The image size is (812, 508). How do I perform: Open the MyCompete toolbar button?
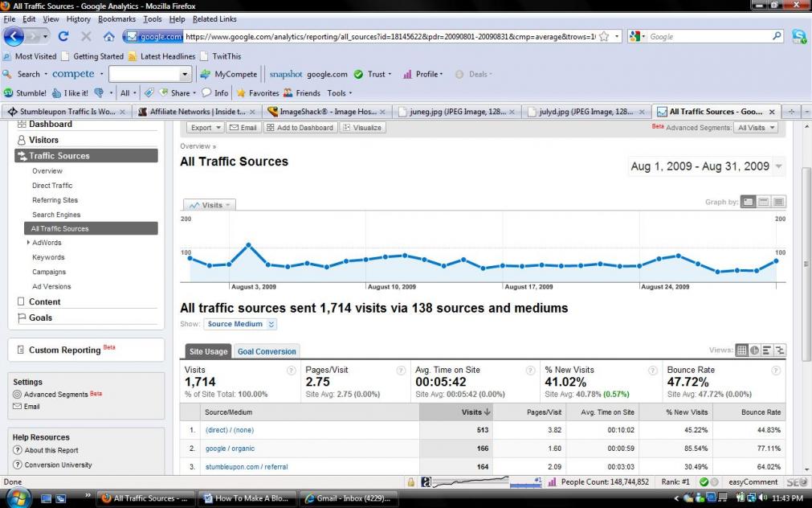click(229, 74)
